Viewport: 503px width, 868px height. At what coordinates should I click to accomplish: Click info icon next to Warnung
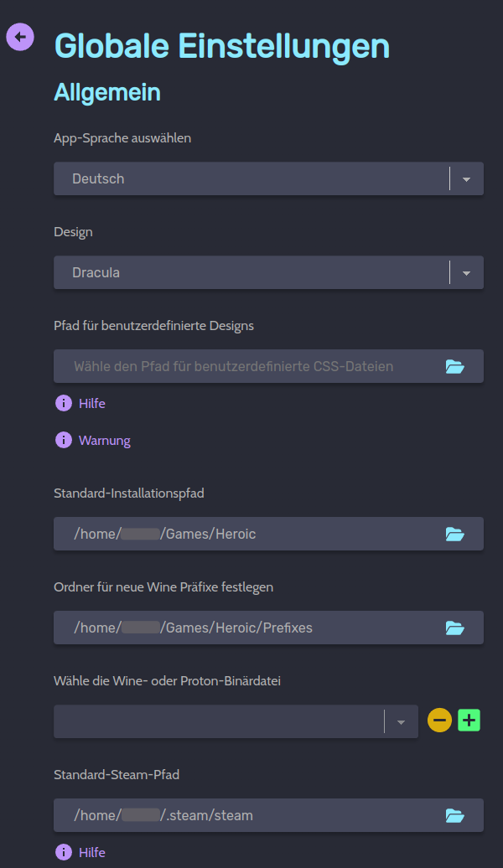64,440
